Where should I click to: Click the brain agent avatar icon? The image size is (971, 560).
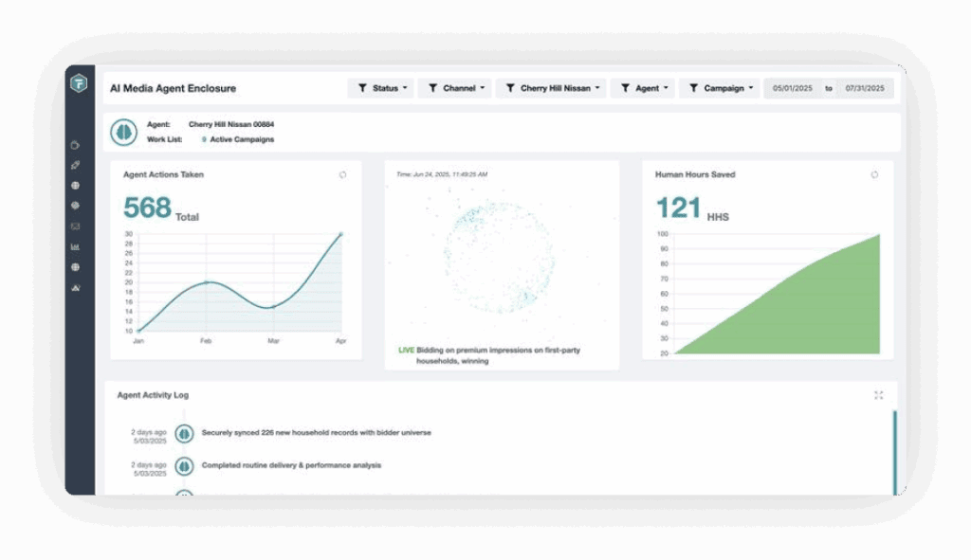click(x=124, y=132)
